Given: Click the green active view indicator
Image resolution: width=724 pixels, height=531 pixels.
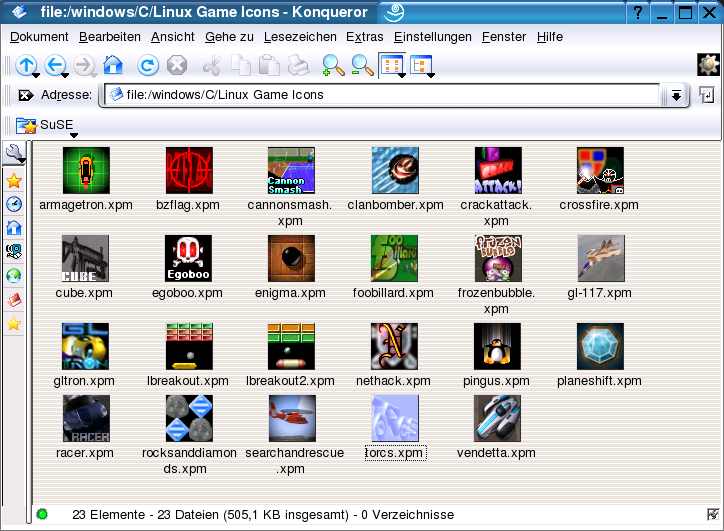Looking at the screenshot, I should tap(42, 514).
